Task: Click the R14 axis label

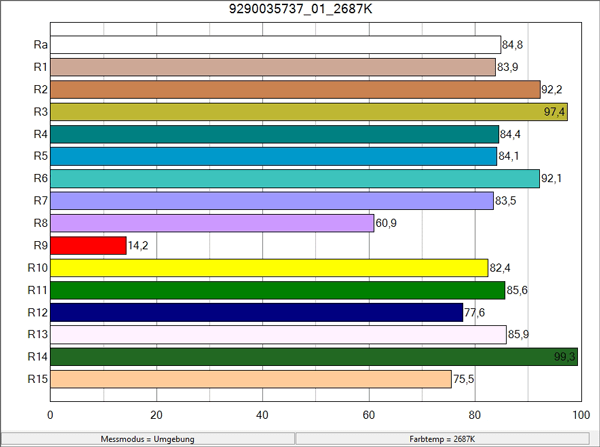Action: click(38, 356)
